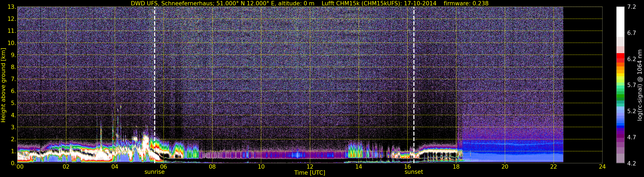
Task: Click the '9.' height tick label
Action: coord(13,55)
